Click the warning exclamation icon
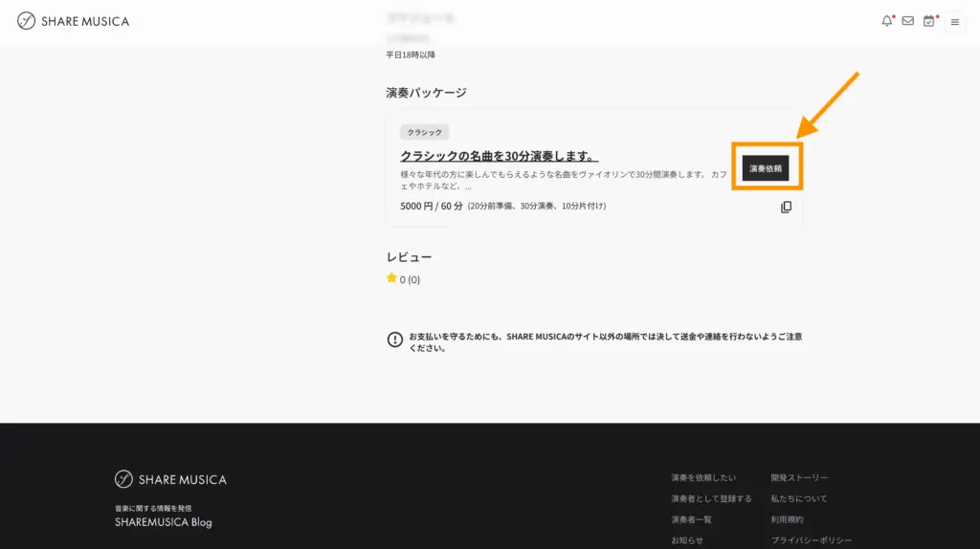980x549 pixels. [394, 340]
